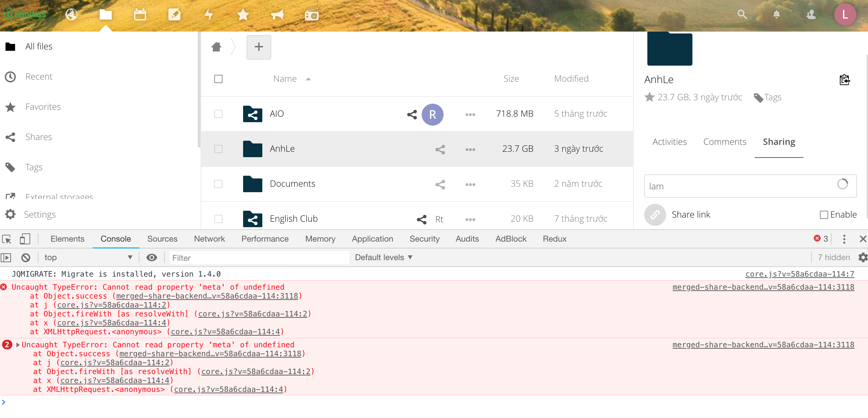The height and width of the screenshot is (418, 868).
Task: Click the share search field containing lam
Action: point(738,186)
